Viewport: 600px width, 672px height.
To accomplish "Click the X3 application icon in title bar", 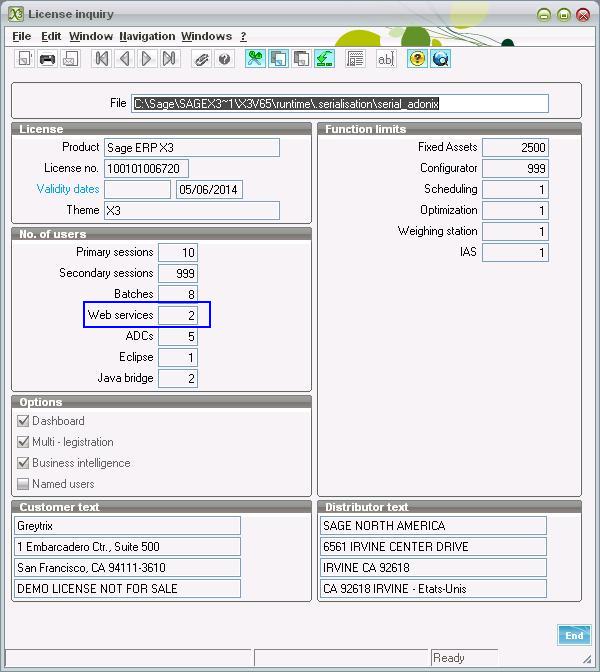I will click(x=16, y=14).
